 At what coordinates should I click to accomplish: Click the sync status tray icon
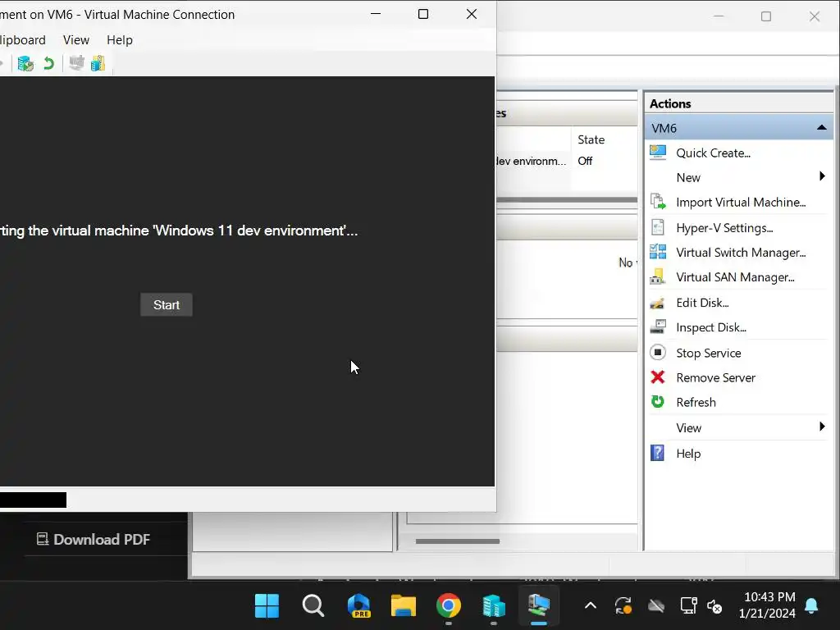pos(623,606)
